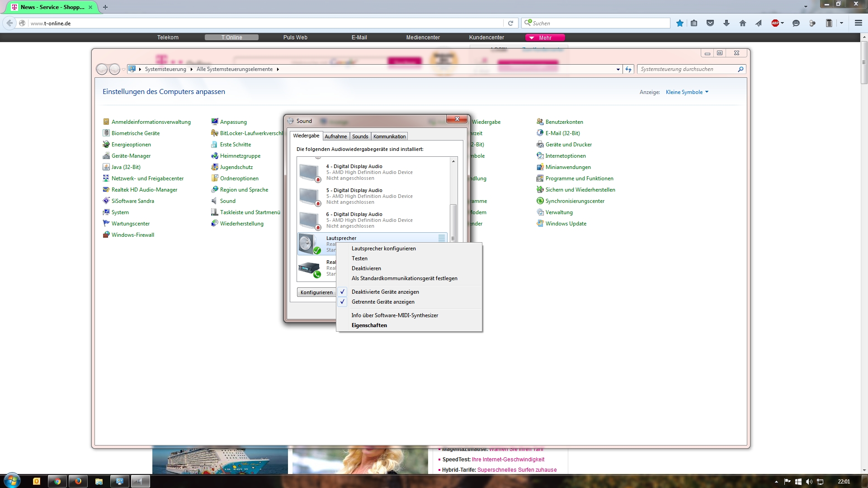Open the Adblock Plus icon
The height and width of the screenshot is (488, 868).
(775, 23)
